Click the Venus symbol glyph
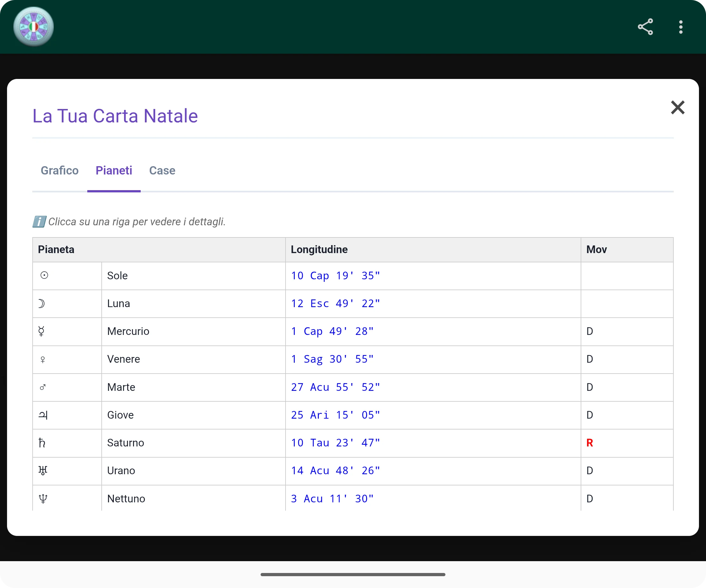 [43, 360]
